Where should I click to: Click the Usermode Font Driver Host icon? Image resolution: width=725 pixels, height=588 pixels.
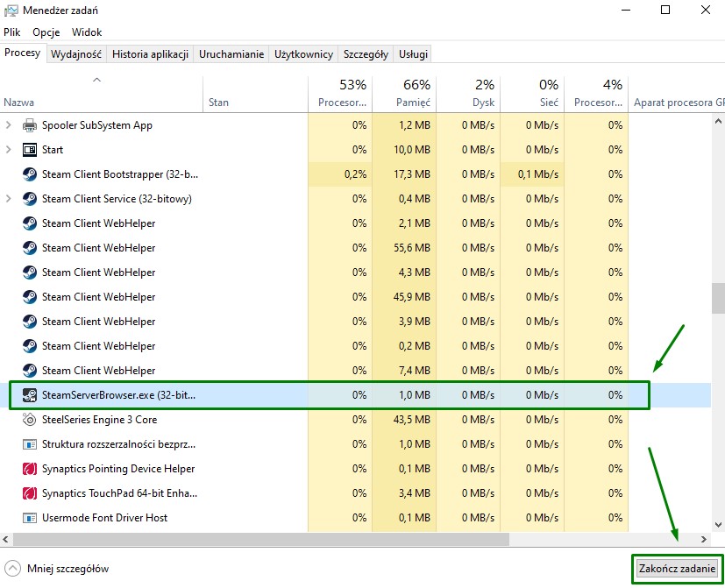point(30,518)
